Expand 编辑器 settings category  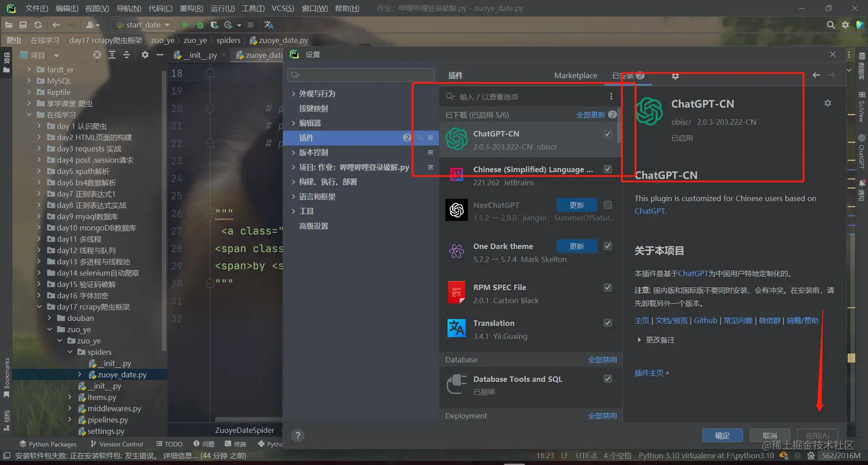coord(293,123)
